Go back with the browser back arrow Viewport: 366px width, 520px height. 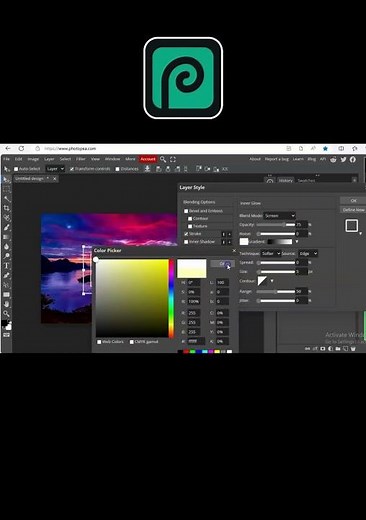pos(8,148)
